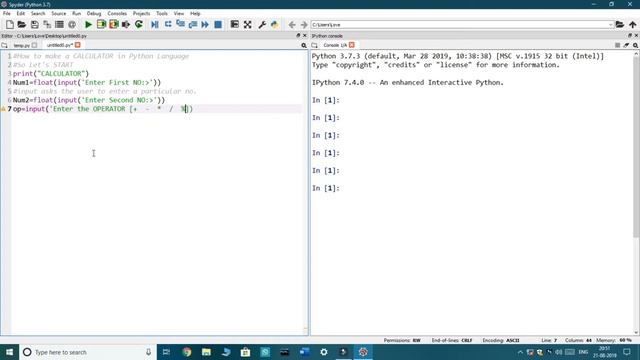640x360 pixels.
Task: Start debugging the file icon
Action: click(x=155, y=24)
